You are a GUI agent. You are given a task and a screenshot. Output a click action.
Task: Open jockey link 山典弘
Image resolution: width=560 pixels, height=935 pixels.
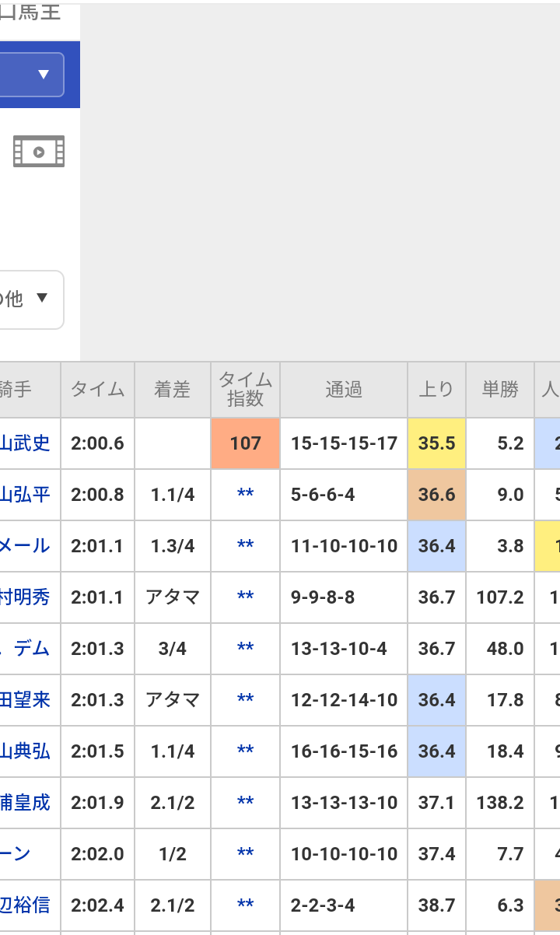point(25,751)
